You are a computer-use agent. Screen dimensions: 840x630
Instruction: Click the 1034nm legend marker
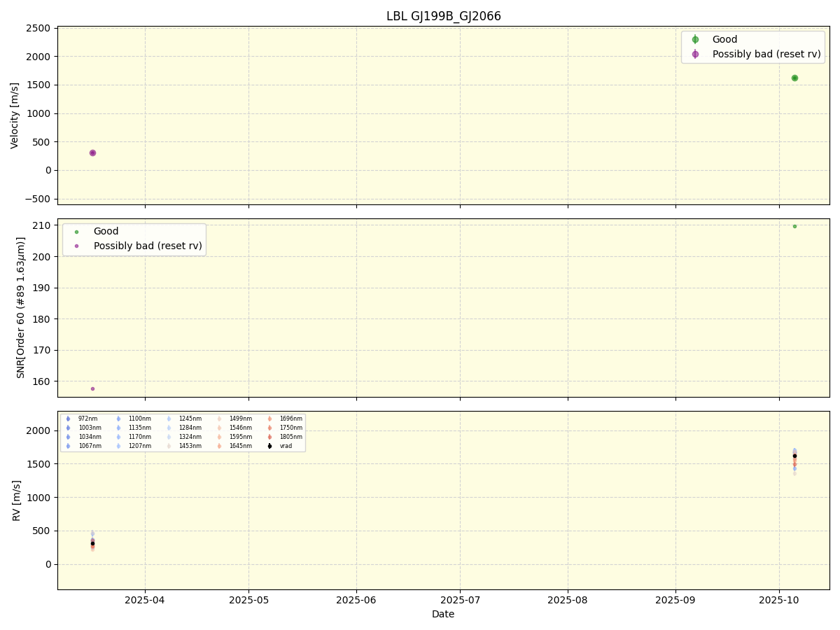(68, 437)
